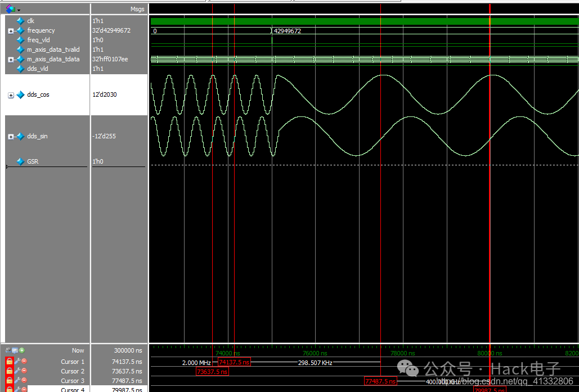
Task: Remove Cursor 1 with red minus icon
Action: [x=24, y=361]
